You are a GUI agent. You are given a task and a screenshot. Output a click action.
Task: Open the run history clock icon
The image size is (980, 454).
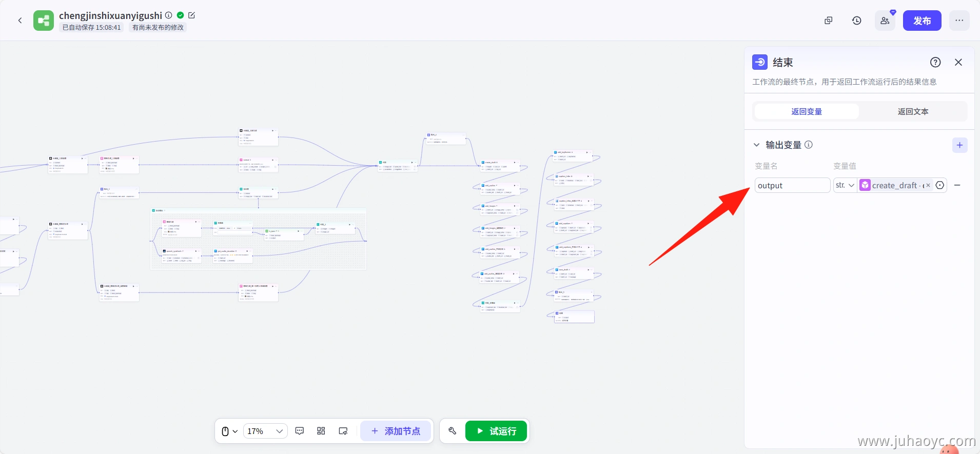pyautogui.click(x=856, y=21)
